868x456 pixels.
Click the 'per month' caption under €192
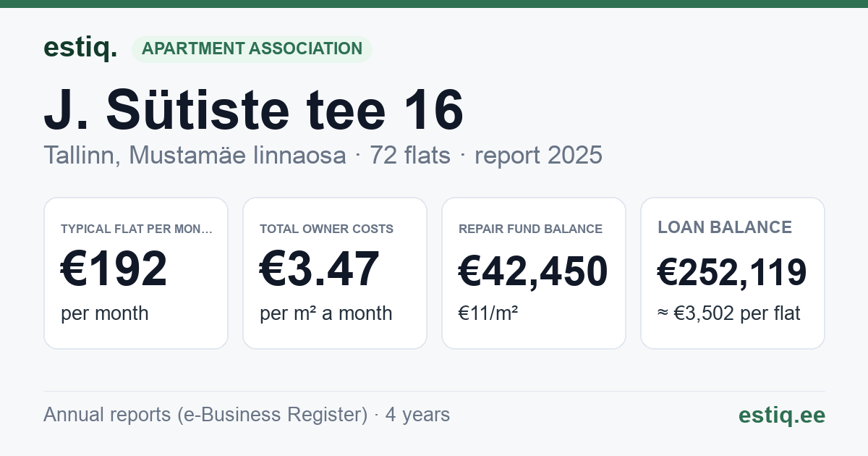pyautogui.click(x=105, y=313)
